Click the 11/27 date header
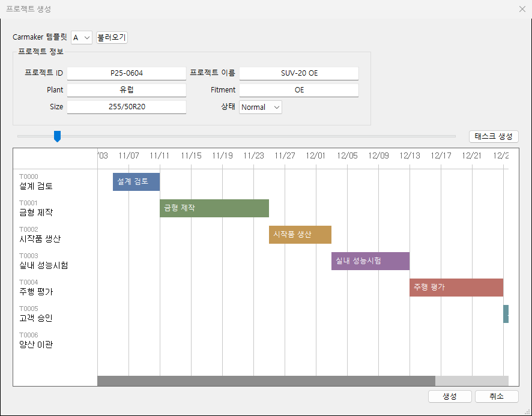Viewport: 532px width, 416px height. click(285, 155)
